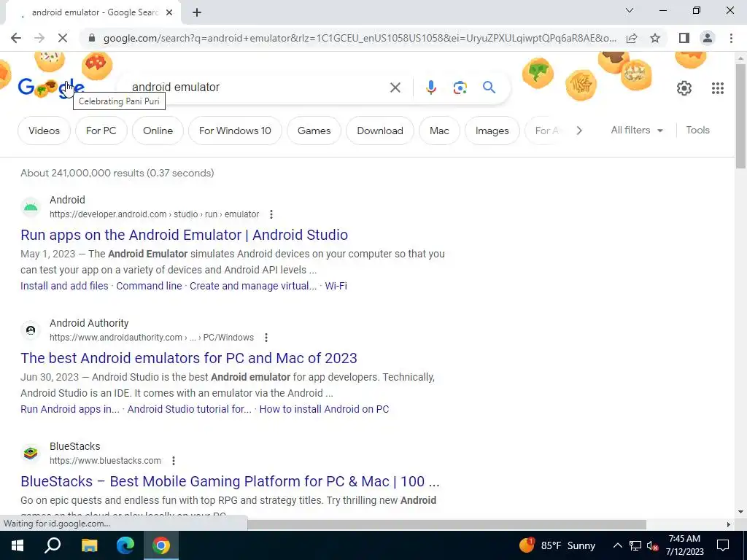
Task: Select the For Windows 10 chip
Action: tap(235, 131)
